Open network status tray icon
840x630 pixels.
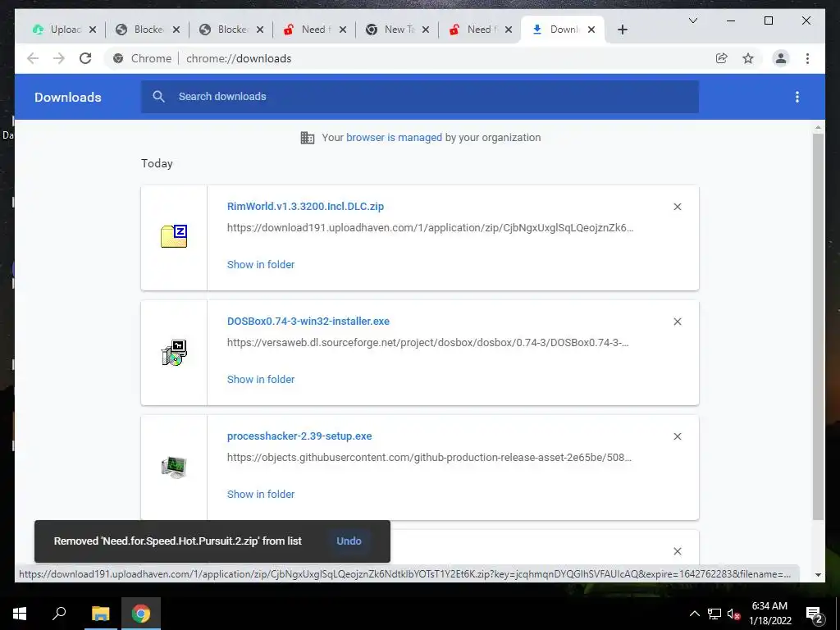pyautogui.click(x=714, y=614)
